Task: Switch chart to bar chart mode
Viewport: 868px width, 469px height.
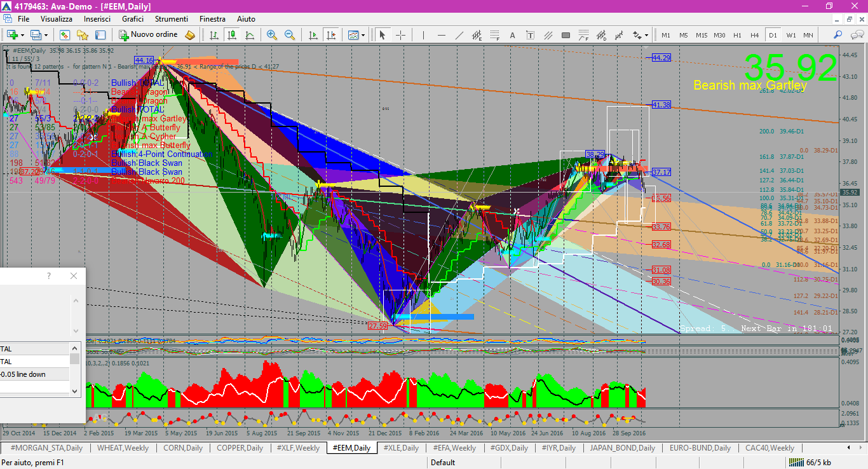Action: coord(214,35)
